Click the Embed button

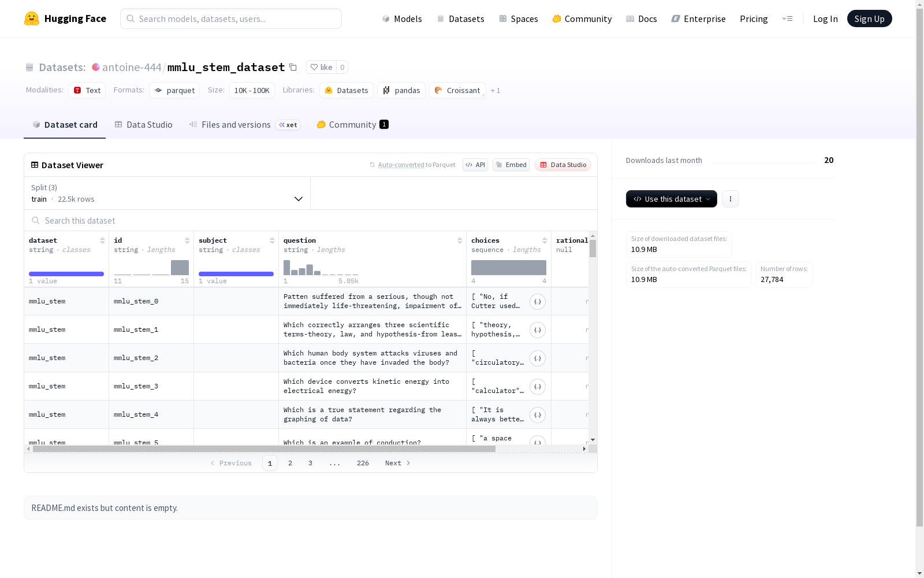(x=511, y=165)
